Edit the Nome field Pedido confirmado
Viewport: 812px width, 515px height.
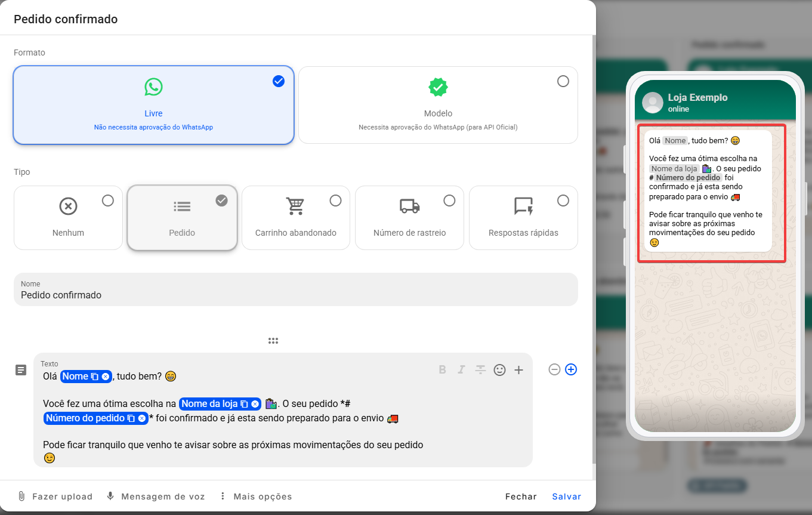tap(296, 289)
